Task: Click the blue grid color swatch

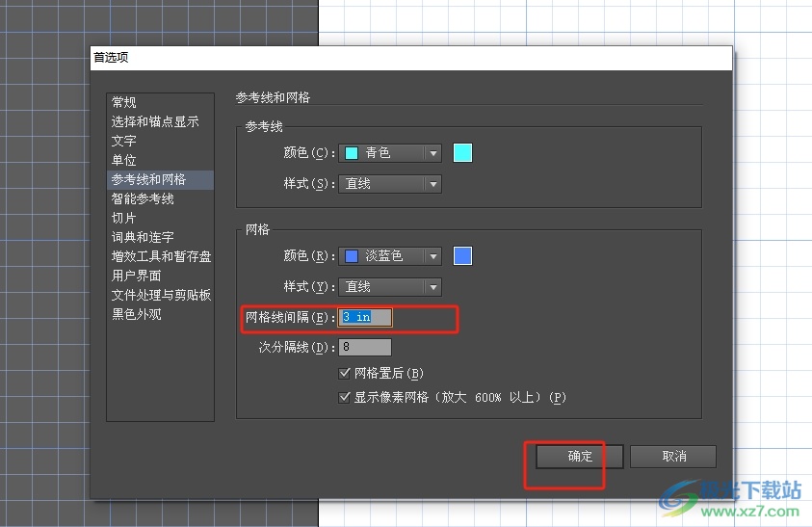Action: [x=462, y=256]
